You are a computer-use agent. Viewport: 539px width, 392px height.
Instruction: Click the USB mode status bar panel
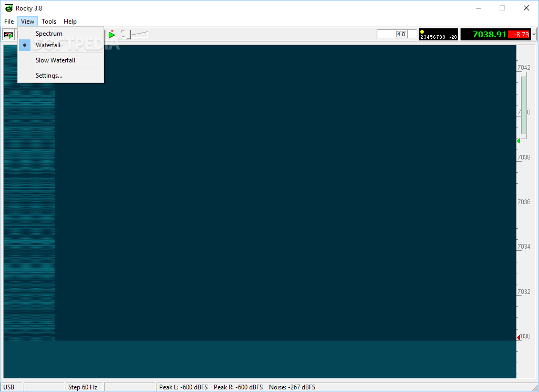(12, 387)
